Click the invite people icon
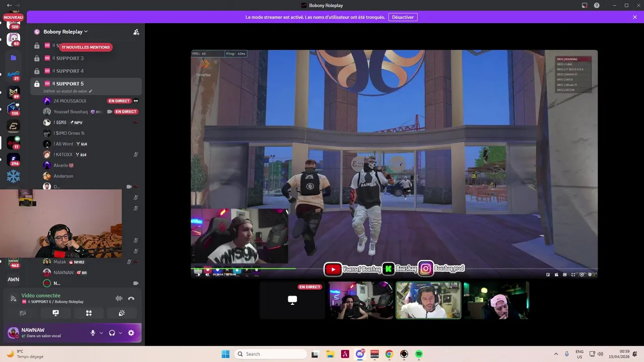 coord(136,32)
